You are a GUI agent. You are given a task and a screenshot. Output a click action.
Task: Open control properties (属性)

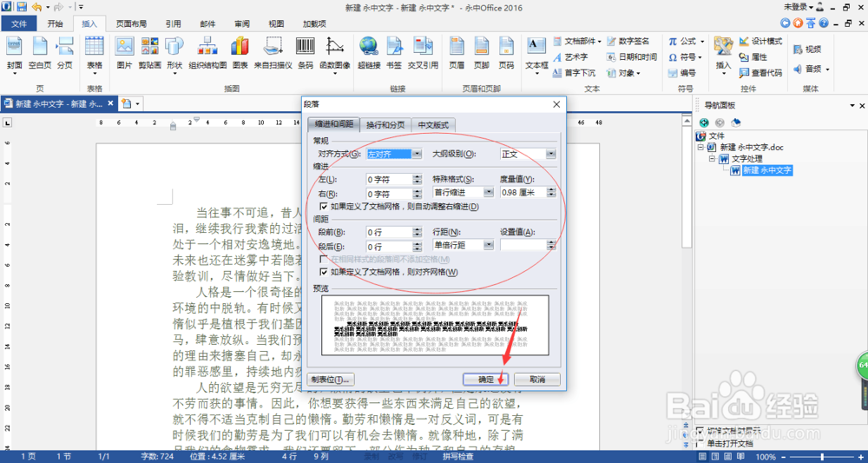[x=753, y=57]
